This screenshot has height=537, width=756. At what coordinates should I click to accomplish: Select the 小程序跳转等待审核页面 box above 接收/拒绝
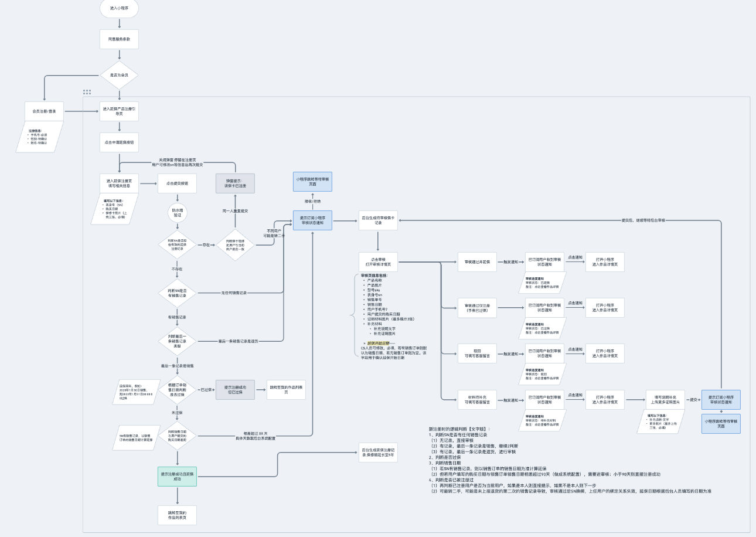pyautogui.click(x=313, y=182)
